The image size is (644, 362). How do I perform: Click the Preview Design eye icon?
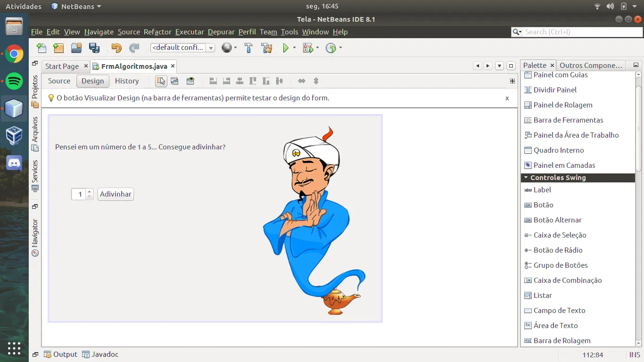pyautogui.click(x=190, y=81)
